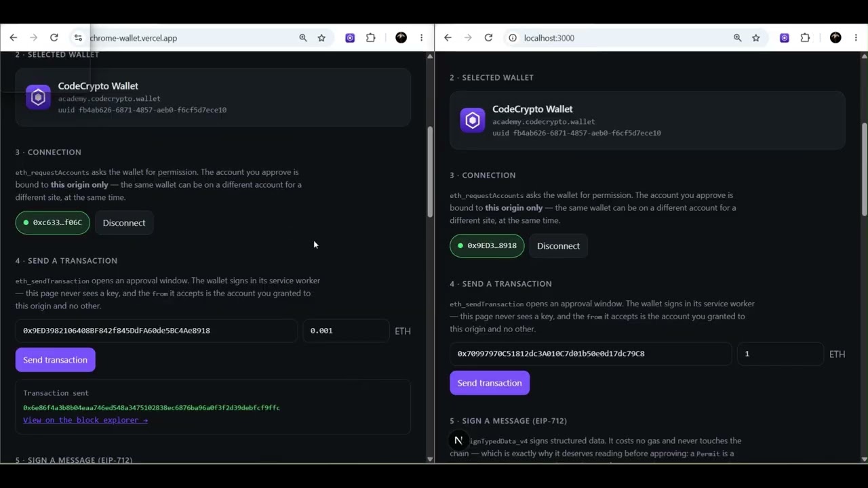The height and width of the screenshot is (488, 868).
Task: Send the 0.001 ETH transaction in left window
Action: [x=56, y=360]
